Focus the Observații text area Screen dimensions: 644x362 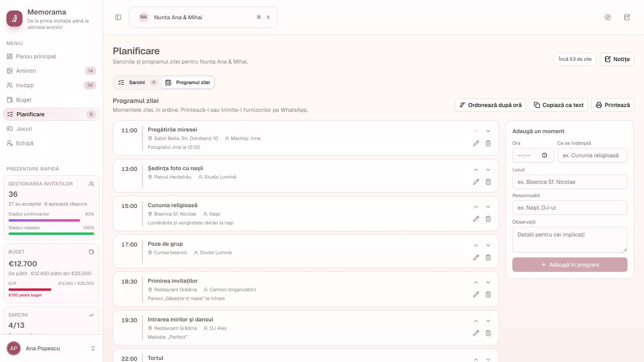[570, 240]
